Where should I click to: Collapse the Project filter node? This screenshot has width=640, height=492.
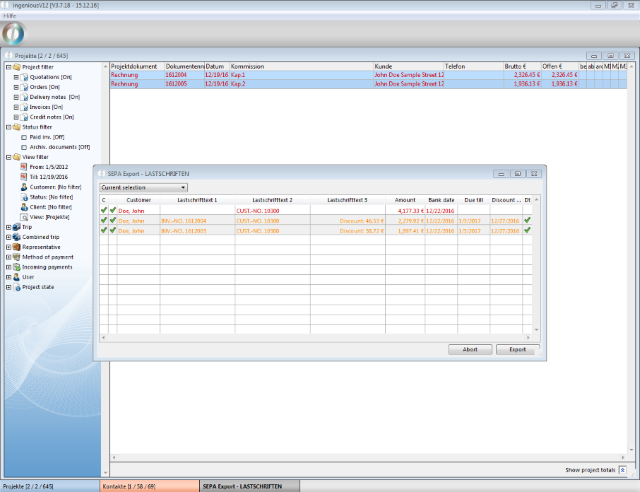(9, 67)
